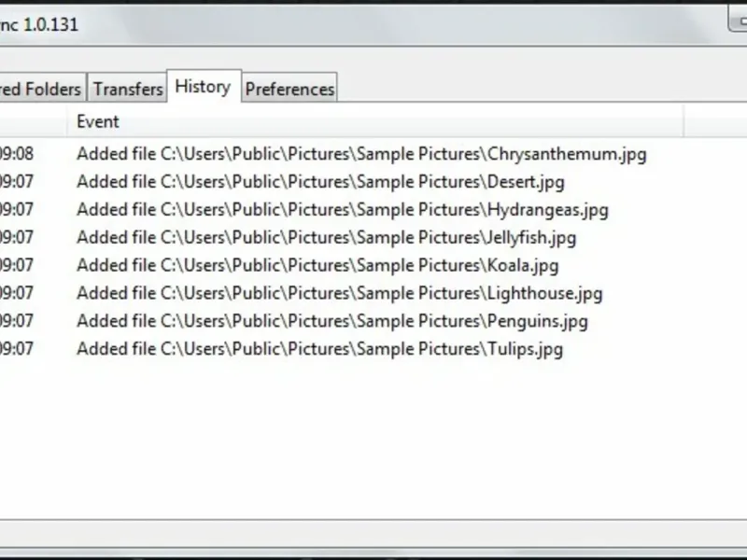Open the Preferences tab
The image size is (747, 560).
coord(289,89)
